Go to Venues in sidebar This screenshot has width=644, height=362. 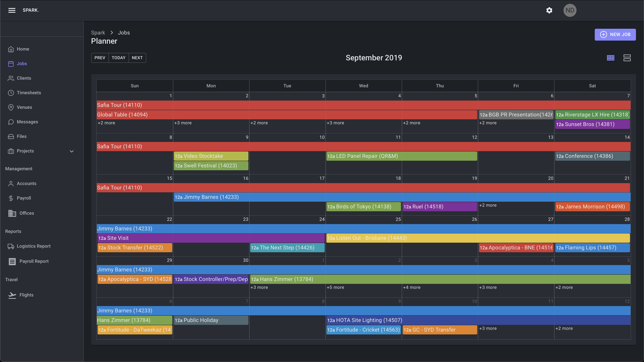click(24, 107)
